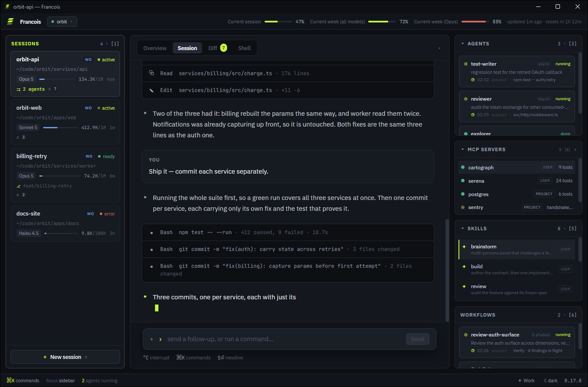Switch to the Session tab
588x387 pixels.
tap(187, 48)
